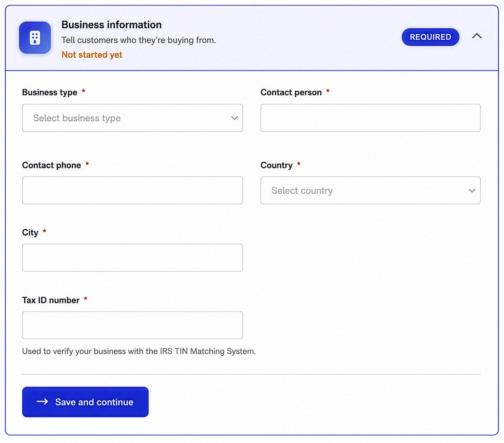Click the business building icon
Image resolution: width=504 pixels, height=443 pixels.
[35, 38]
